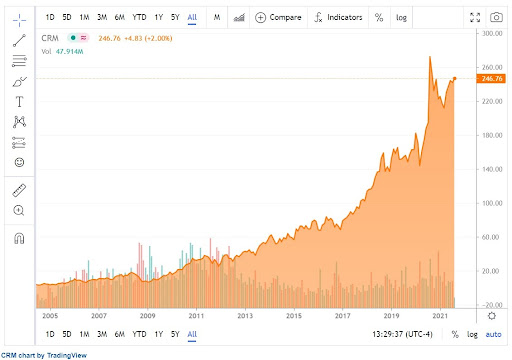The height and width of the screenshot is (360, 512).
Task: Select the trend line drawing tool
Action: click(19, 41)
